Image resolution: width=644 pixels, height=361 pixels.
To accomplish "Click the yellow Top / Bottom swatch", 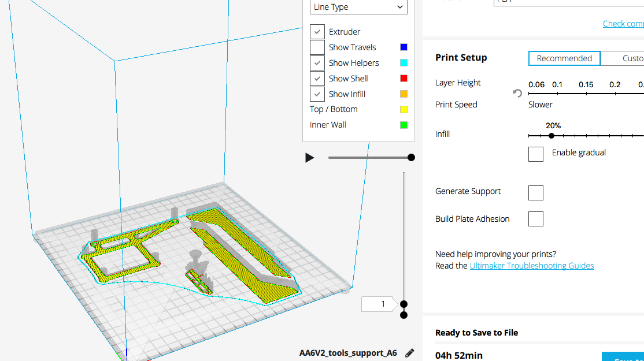I will (404, 110).
